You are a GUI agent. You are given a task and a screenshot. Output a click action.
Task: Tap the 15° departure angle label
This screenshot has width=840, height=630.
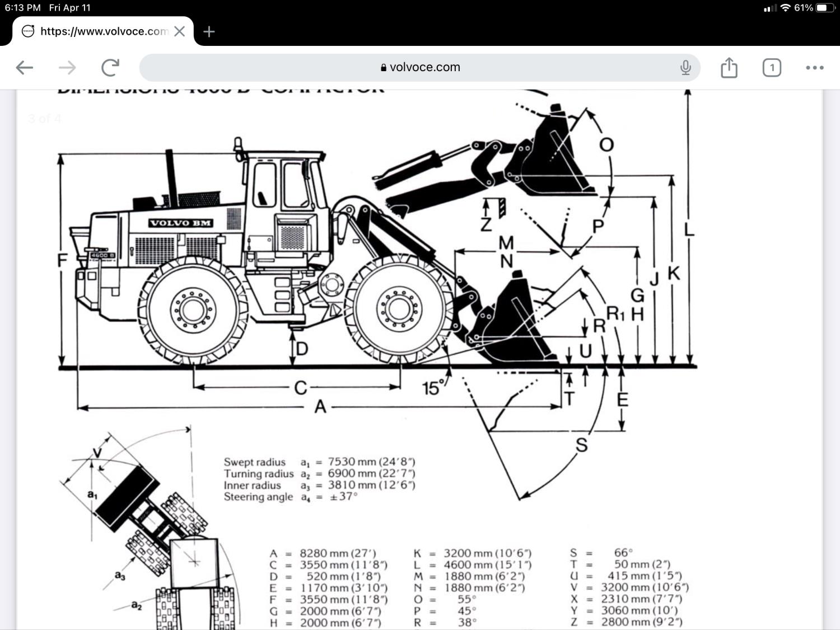432,388
